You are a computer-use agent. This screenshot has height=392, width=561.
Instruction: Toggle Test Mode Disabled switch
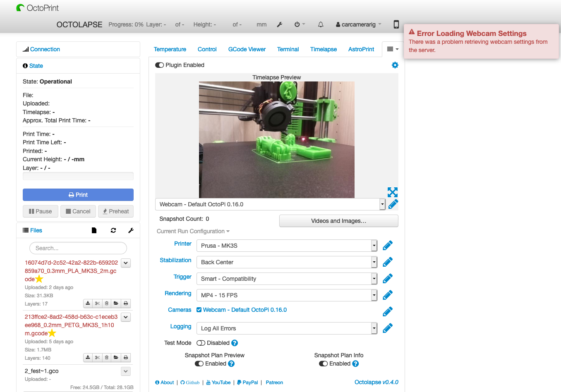click(201, 343)
